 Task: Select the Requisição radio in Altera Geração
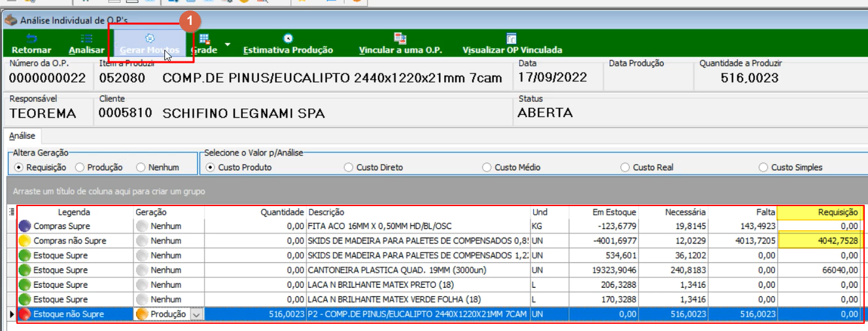tap(18, 167)
